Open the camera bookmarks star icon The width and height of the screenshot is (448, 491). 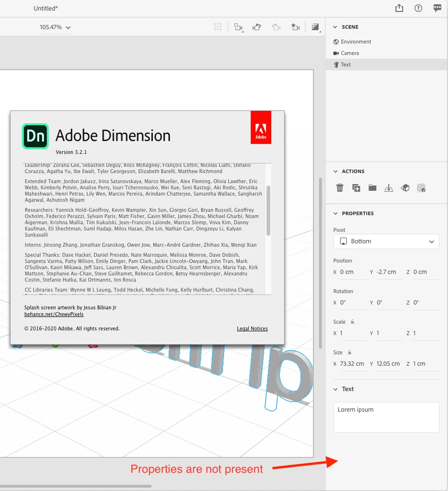pos(295,27)
